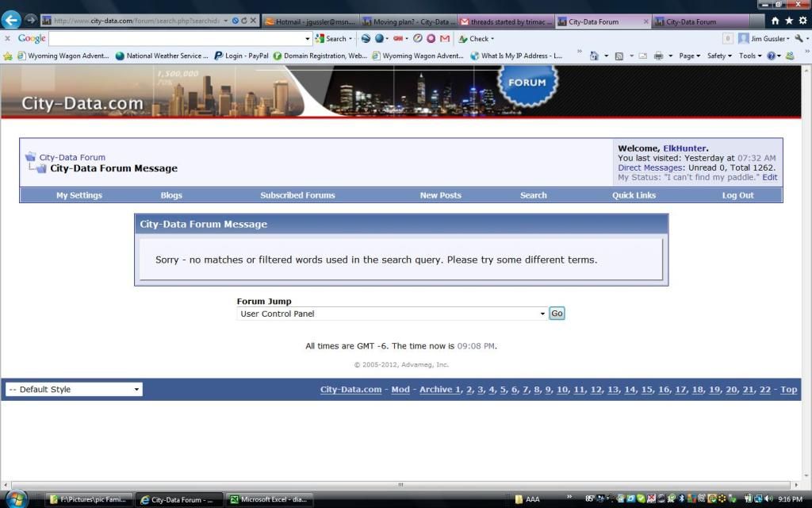The image size is (812, 508).
Task: Open the browser Home icon
Action: [x=776, y=21]
